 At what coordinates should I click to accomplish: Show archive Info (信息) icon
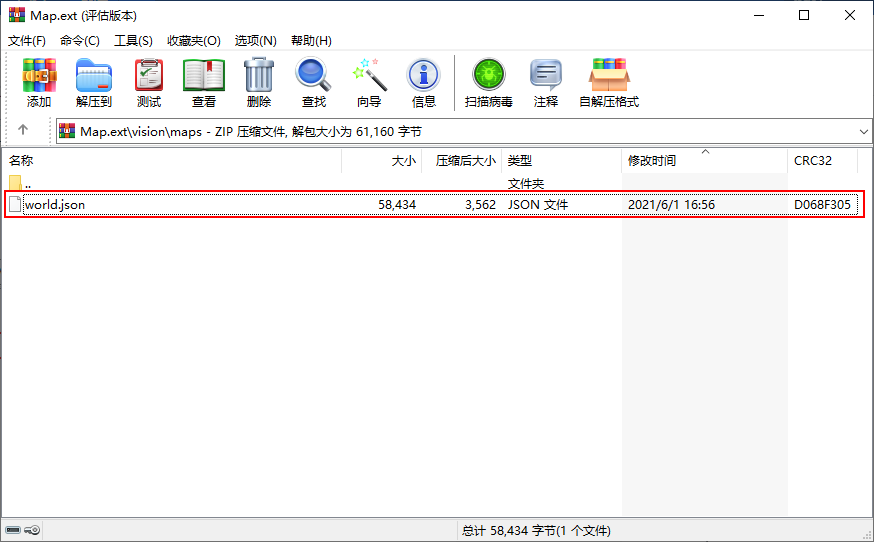click(x=424, y=75)
